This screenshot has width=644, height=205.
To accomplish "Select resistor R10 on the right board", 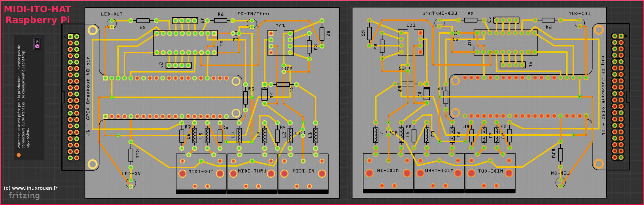I will [x=560, y=155].
